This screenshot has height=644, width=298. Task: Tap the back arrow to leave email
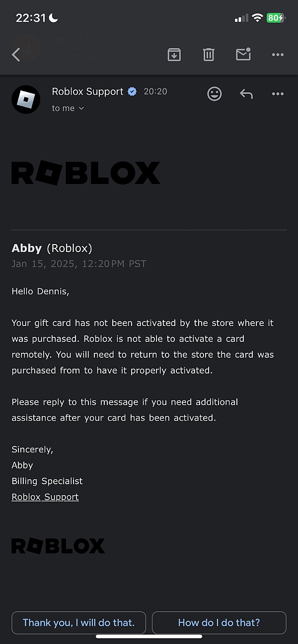point(16,55)
